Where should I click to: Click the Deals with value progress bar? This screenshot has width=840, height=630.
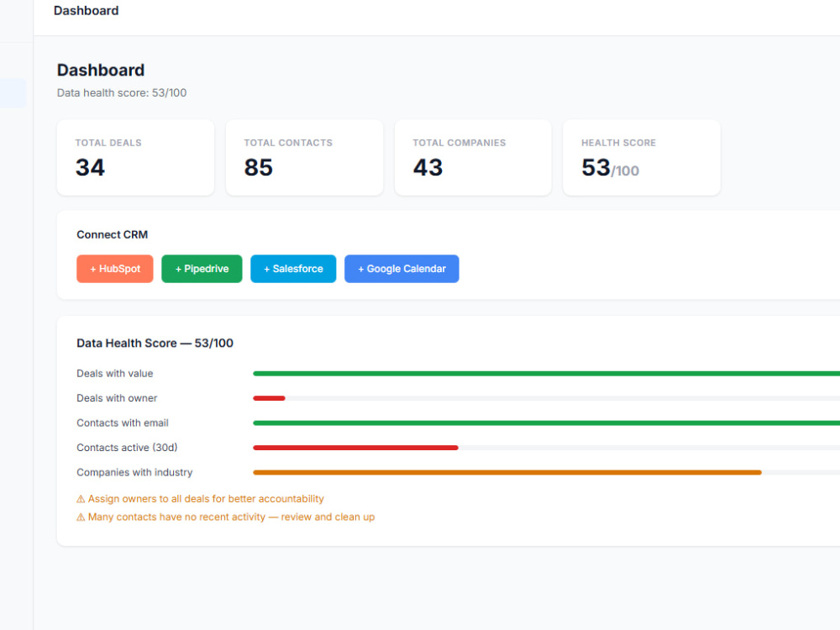547,374
